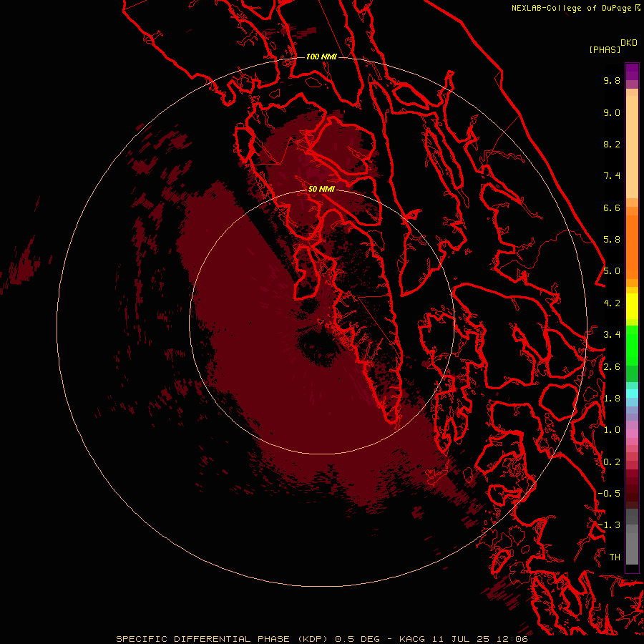644x644 pixels.
Task: Click the 2.6 legend value
Action: pos(612,367)
